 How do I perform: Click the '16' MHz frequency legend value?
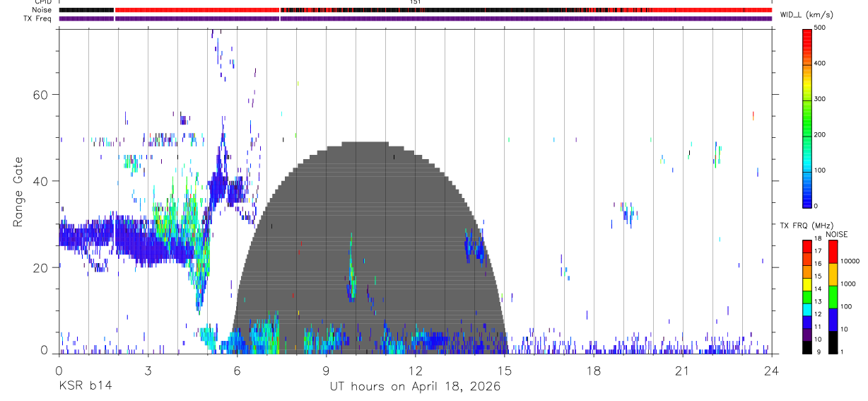[818, 264]
